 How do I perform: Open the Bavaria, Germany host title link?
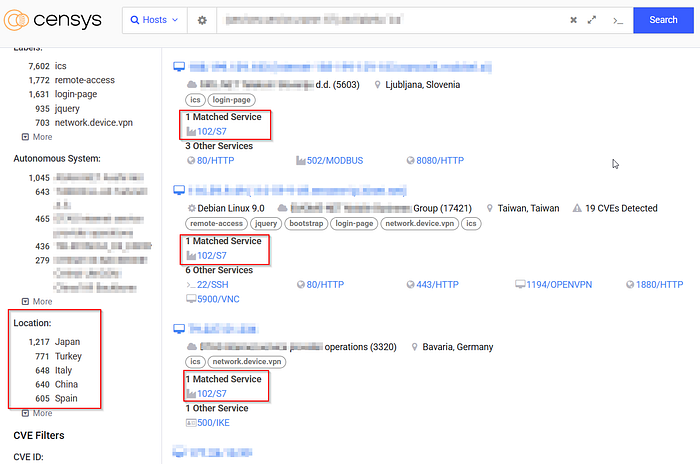click(223, 329)
